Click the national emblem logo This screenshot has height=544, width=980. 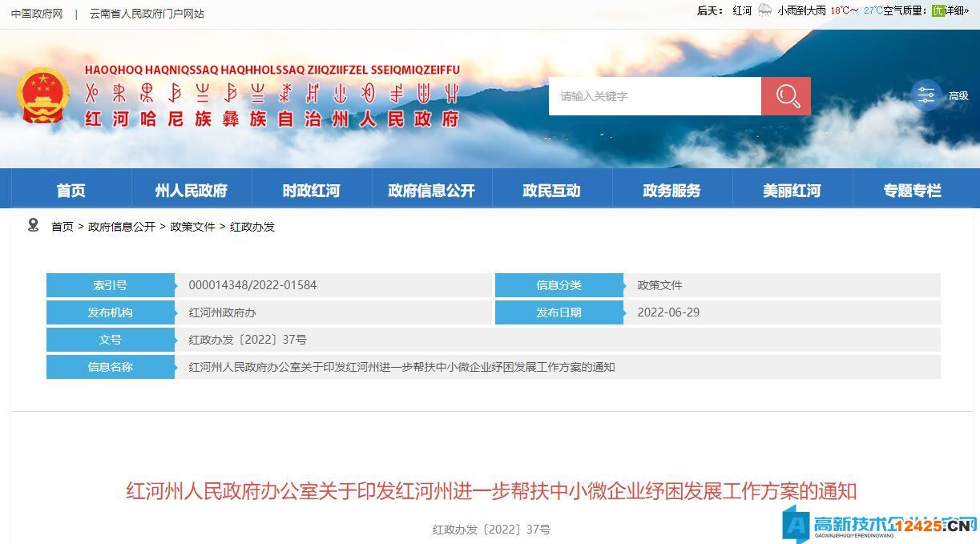(x=43, y=95)
